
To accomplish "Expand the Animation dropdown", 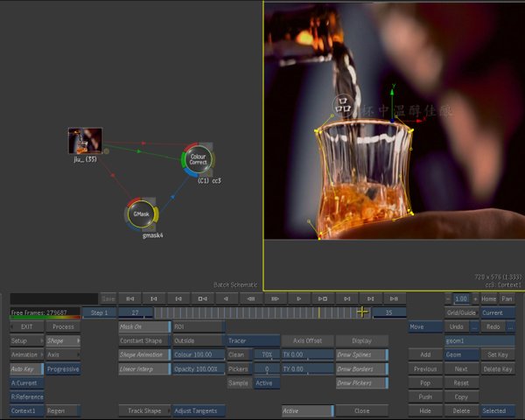I will point(25,354).
